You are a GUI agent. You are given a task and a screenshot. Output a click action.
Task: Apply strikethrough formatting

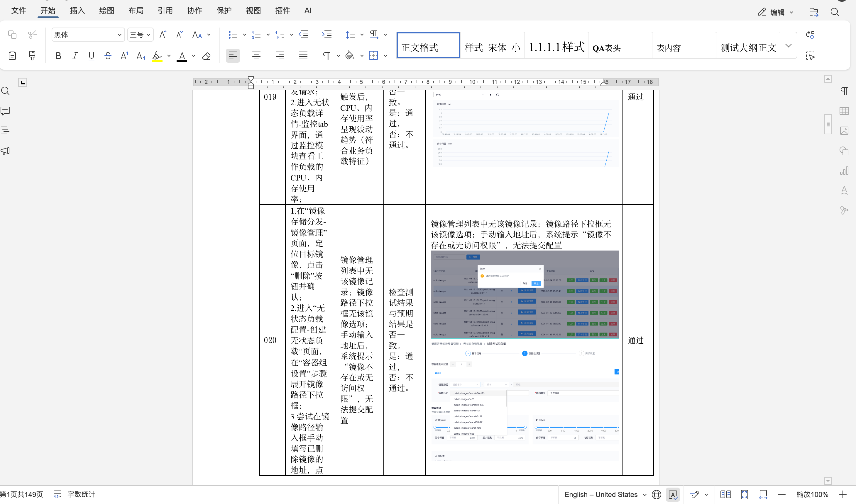click(108, 56)
